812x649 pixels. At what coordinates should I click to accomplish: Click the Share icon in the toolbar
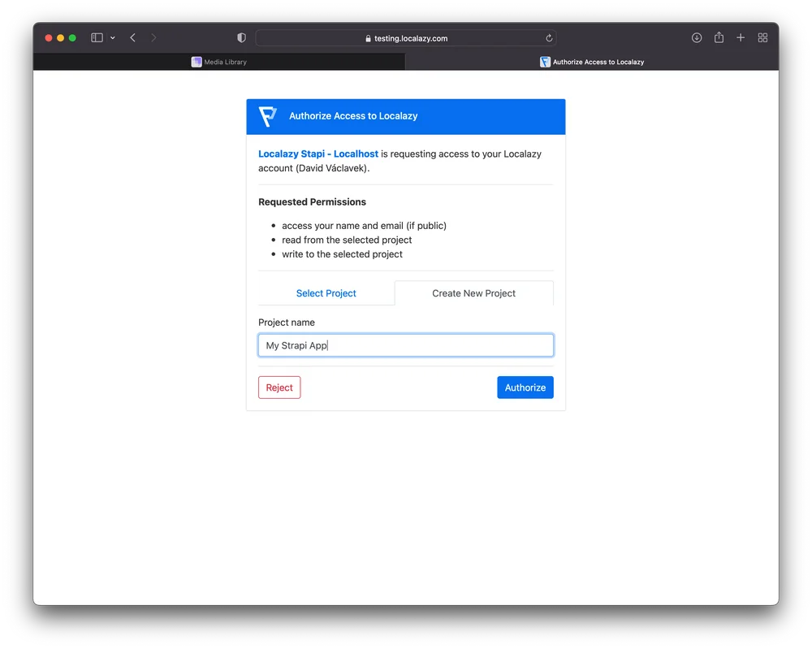718,37
